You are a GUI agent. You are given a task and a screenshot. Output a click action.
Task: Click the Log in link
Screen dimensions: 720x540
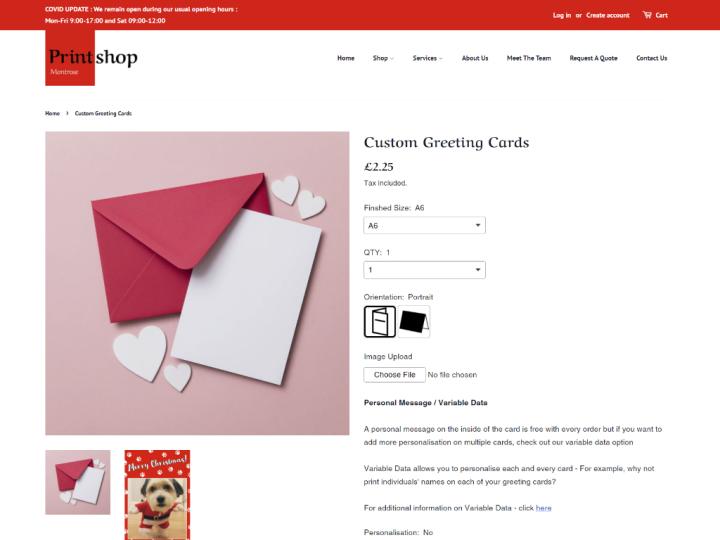[x=562, y=15]
